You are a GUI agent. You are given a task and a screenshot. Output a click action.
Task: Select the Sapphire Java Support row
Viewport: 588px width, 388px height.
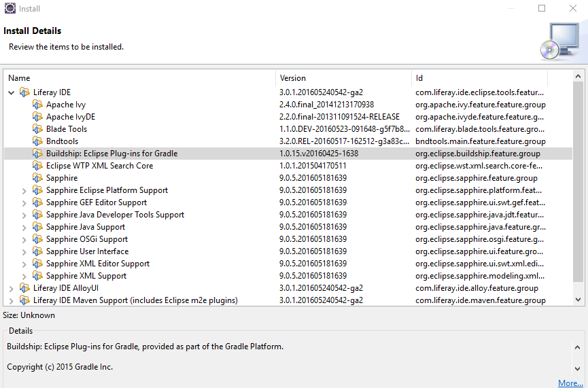pos(288,227)
